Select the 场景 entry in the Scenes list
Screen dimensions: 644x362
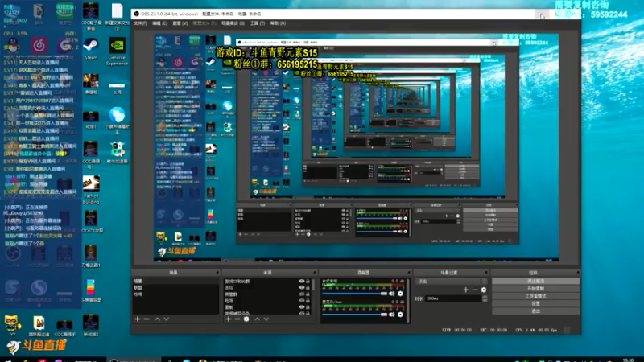pos(175,281)
